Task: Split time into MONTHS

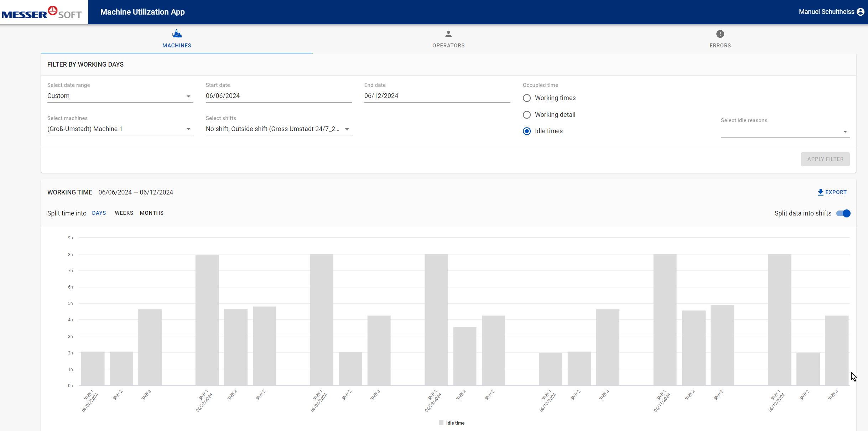Action: pos(152,213)
